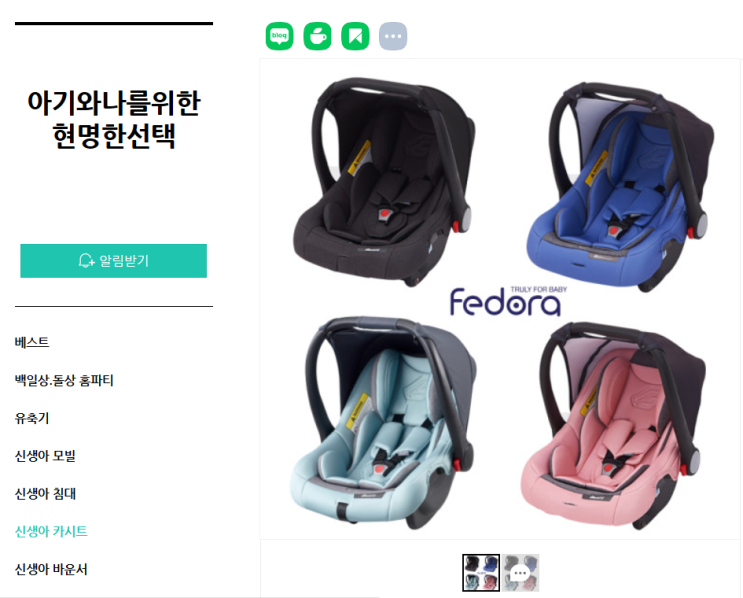
Task: Click the Keep bookmark share icon
Action: point(355,36)
